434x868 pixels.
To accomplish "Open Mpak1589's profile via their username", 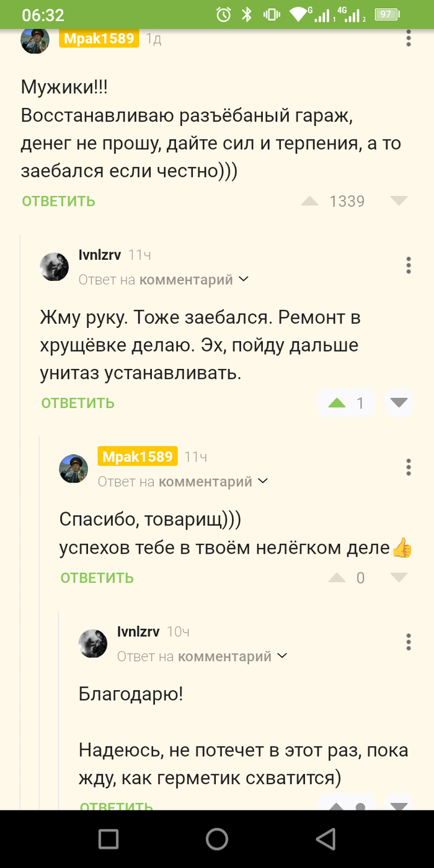I will tap(98, 38).
